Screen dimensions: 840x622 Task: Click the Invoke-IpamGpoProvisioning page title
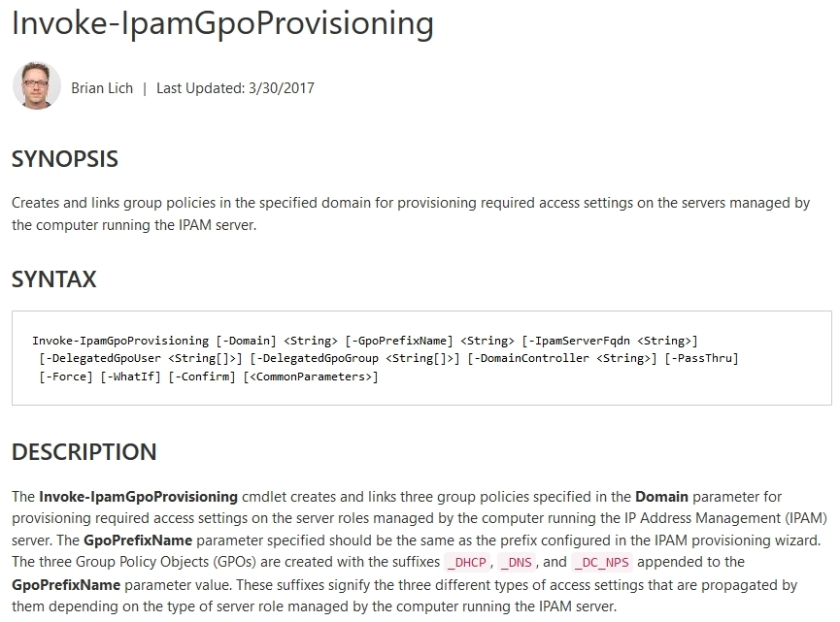click(222, 23)
